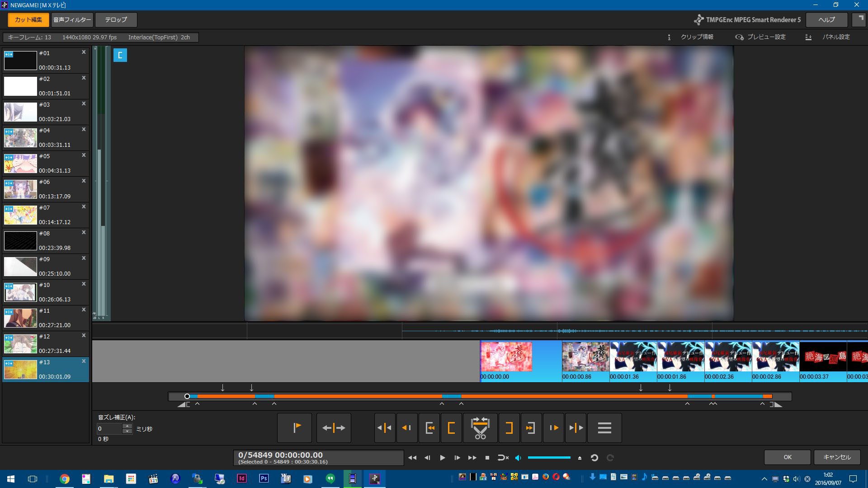Viewport: 868px width, 488px height.
Task: Open Google Chrome from the taskbar
Action: 65,479
